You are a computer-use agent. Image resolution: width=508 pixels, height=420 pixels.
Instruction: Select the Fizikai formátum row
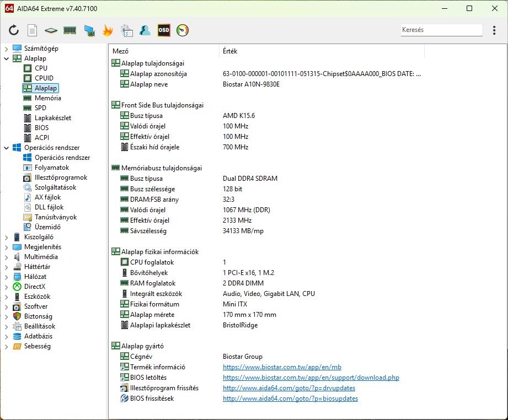[266, 304]
